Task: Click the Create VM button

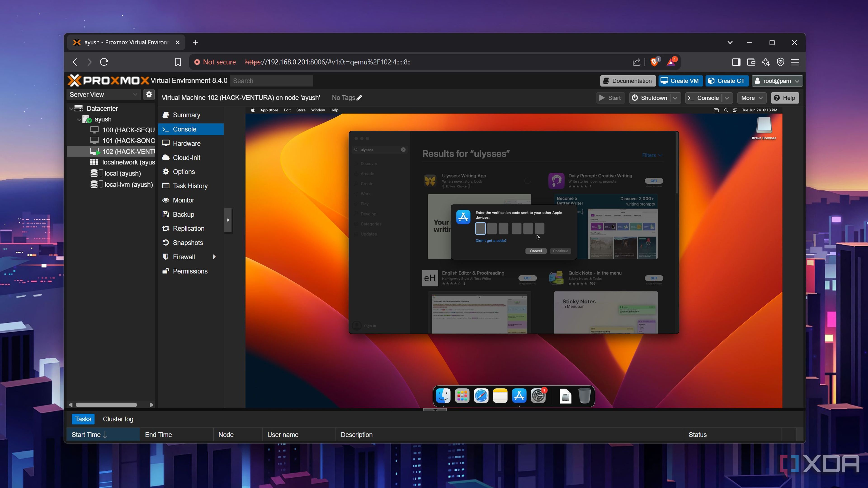Action: tap(680, 81)
